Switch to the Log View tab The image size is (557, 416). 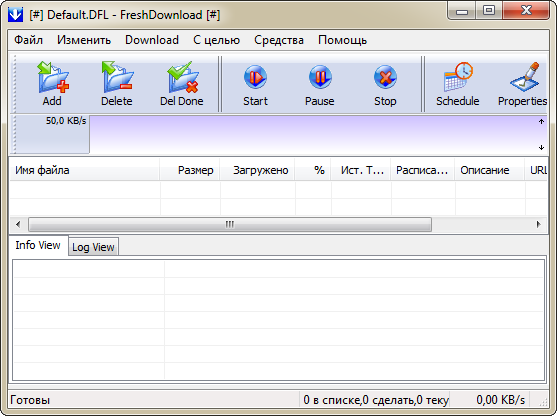93,247
